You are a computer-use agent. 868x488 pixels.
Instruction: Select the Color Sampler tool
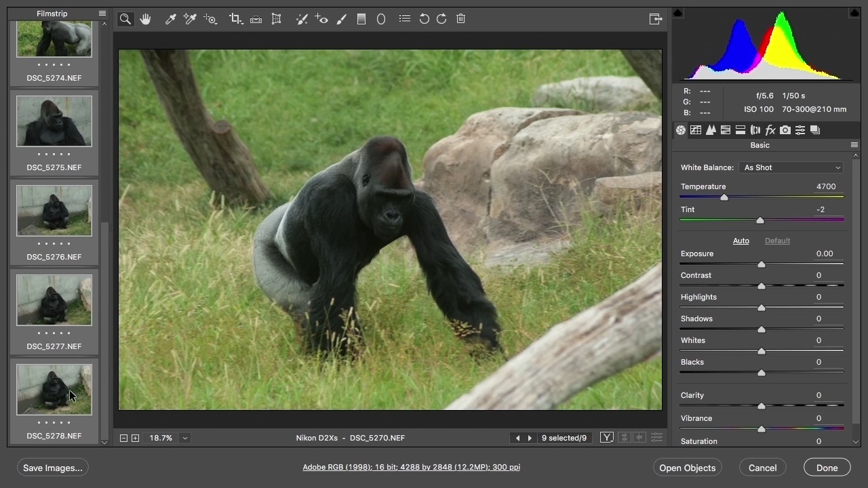tap(190, 19)
